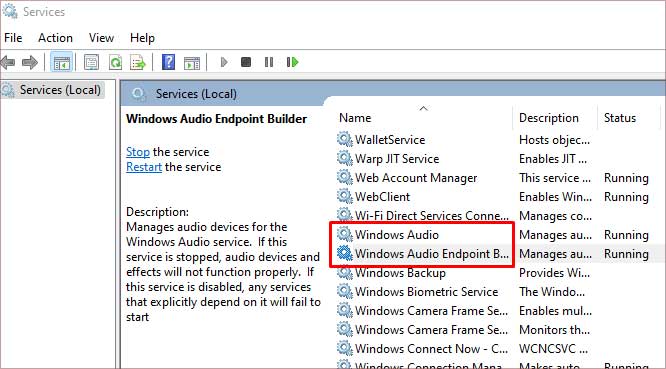Toggle Show/Hide Console Tree toolbar icon
The height and width of the screenshot is (369, 666).
61,63
